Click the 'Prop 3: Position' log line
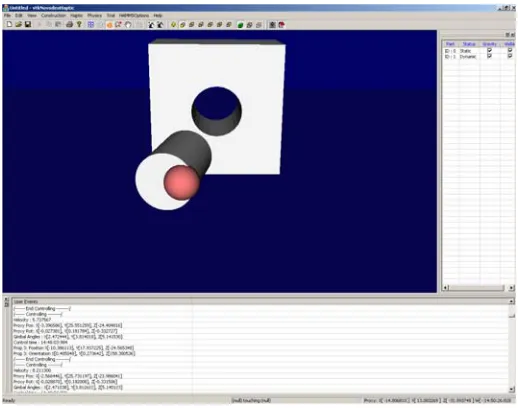The width and height of the screenshot is (518, 408). (74, 348)
